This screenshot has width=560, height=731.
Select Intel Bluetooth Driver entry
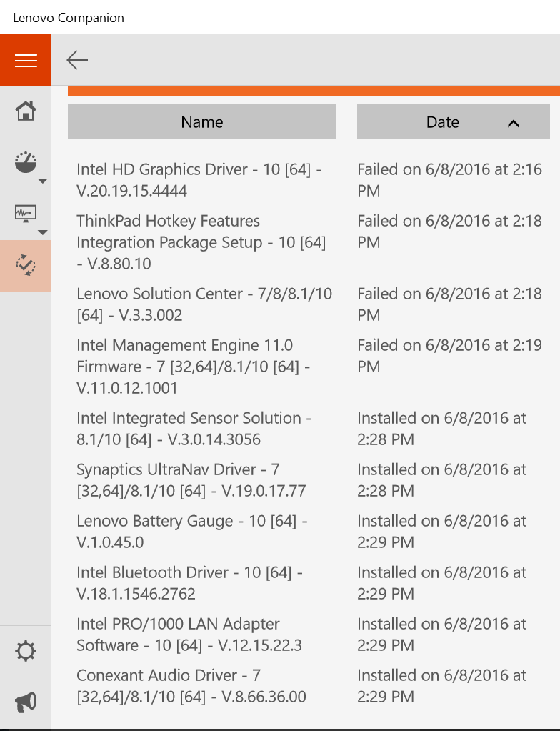click(x=189, y=583)
